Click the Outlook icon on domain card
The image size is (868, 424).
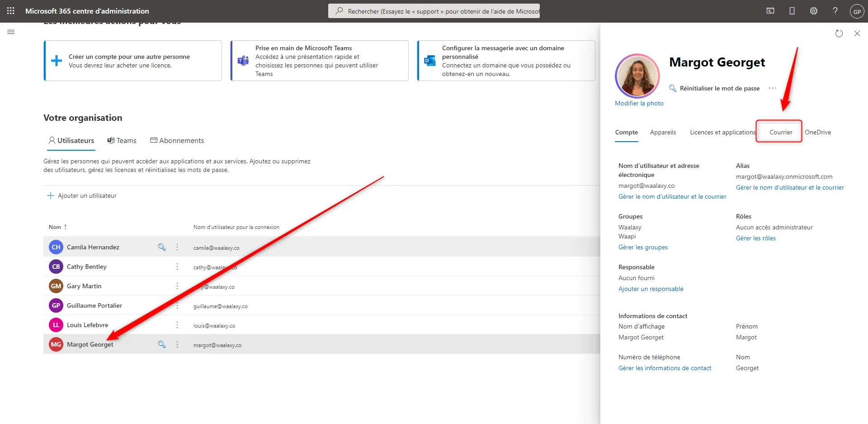tap(430, 61)
